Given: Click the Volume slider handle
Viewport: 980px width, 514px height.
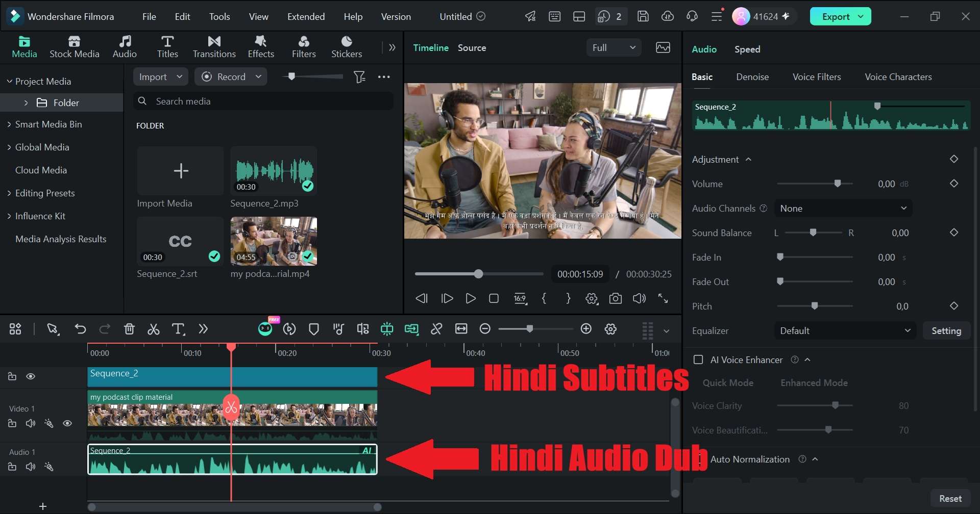Looking at the screenshot, I should click(x=838, y=184).
